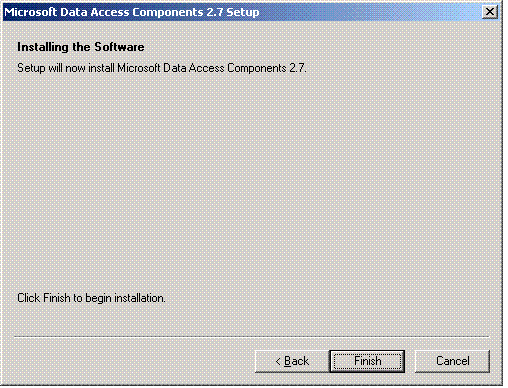Click the dotted focus rectangle on Finish
This screenshot has width=508, height=388.
[367, 361]
